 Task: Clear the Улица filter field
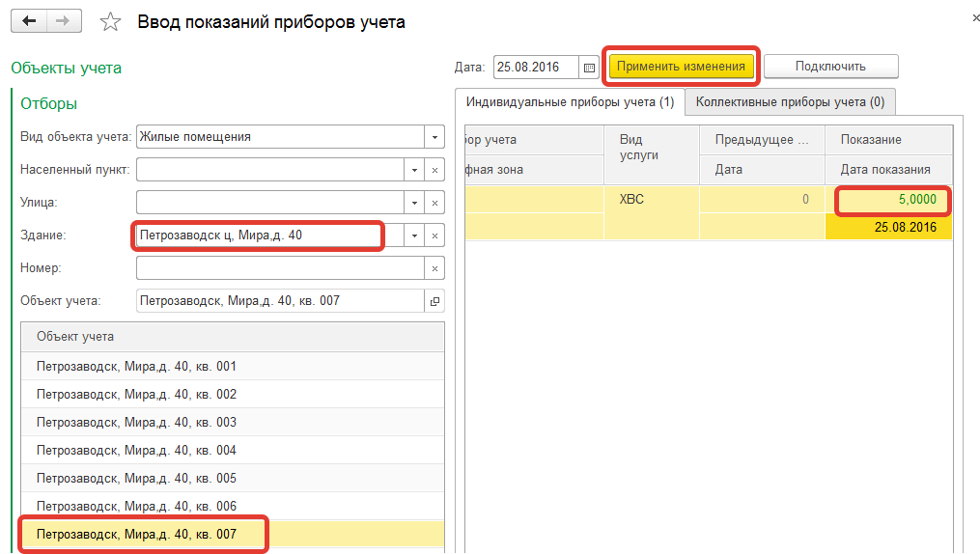click(434, 203)
